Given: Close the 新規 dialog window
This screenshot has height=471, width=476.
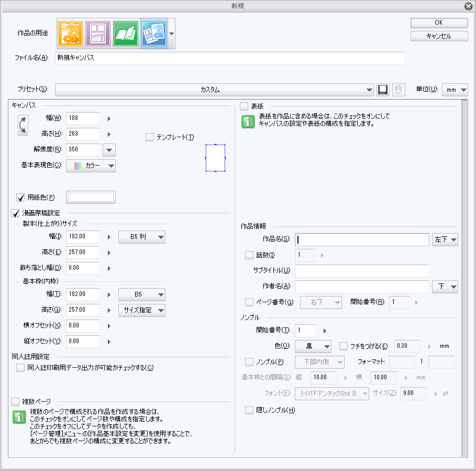Looking at the screenshot, I should [x=469, y=6].
